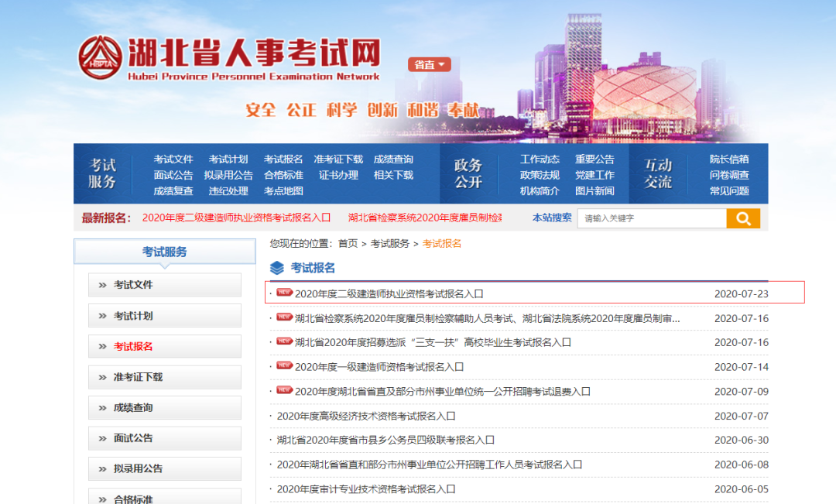Screen dimensions: 836x504
Task: Open 2020年度审计专业技术资格考试报名入口
Action: tap(366, 489)
